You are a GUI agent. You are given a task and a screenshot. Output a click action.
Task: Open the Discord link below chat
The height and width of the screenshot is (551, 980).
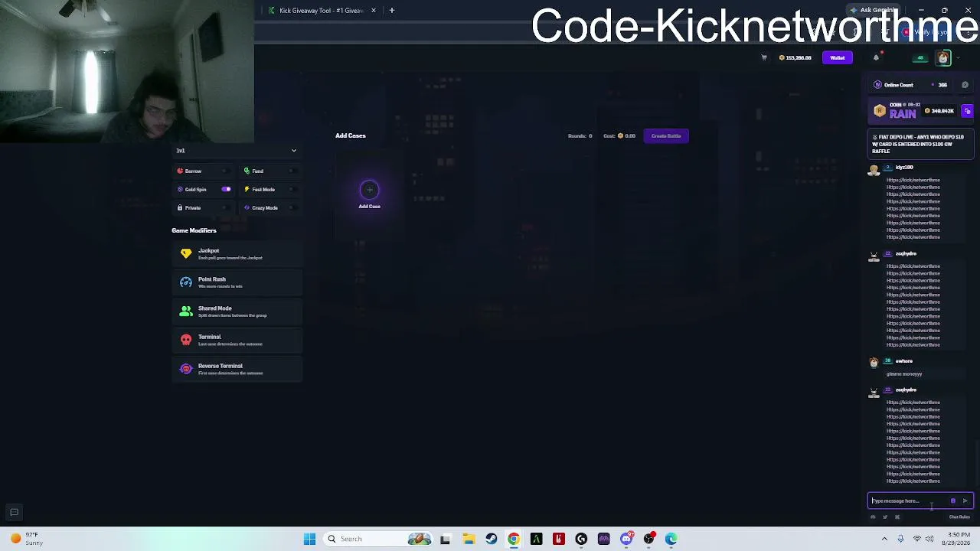coord(873,517)
